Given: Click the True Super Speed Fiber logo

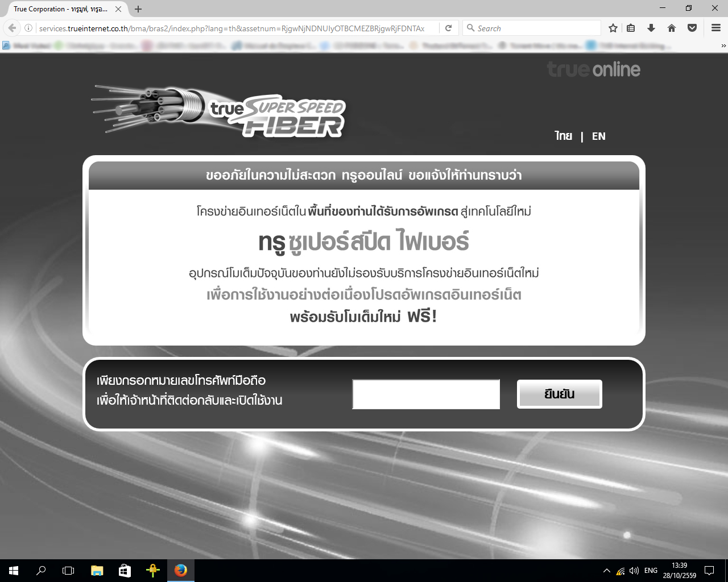Looking at the screenshot, I should click(x=219, y=111).
